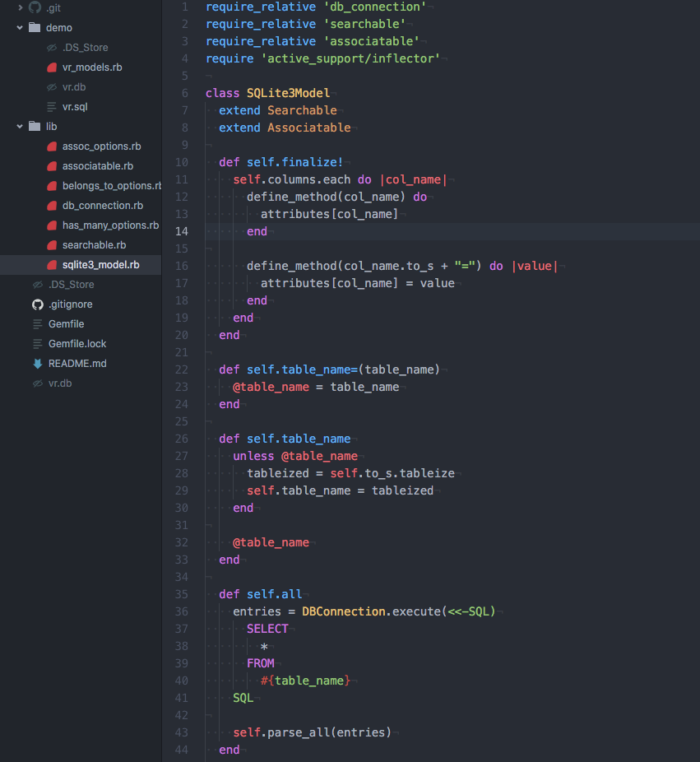Click the text-file icon beside vr.sql
This screenshot has height=762, width=700.
[x=51, y=107]
